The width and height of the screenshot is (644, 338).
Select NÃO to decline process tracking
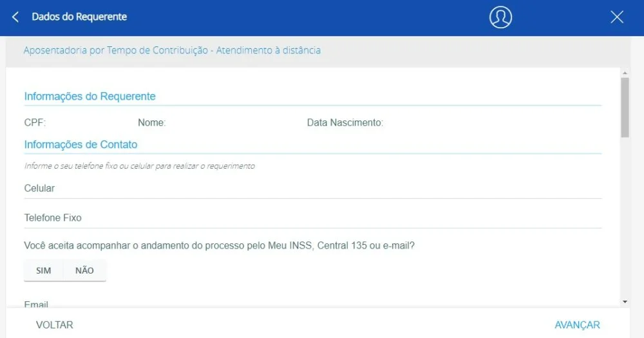[x=84, y=270]
